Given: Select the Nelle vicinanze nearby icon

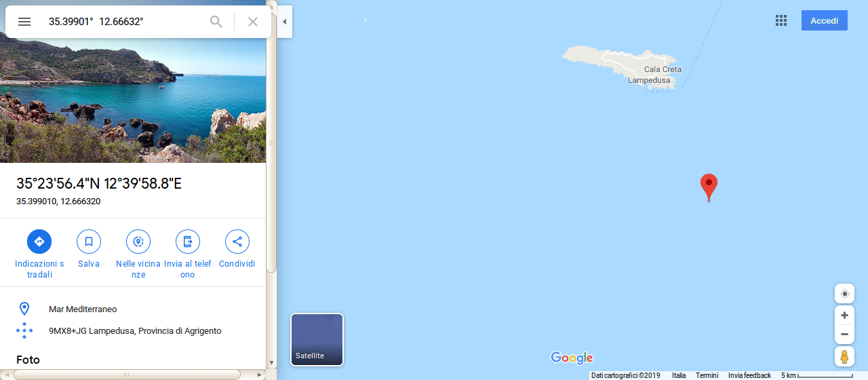Looking at the screenshot, I should tap(138, 242).
